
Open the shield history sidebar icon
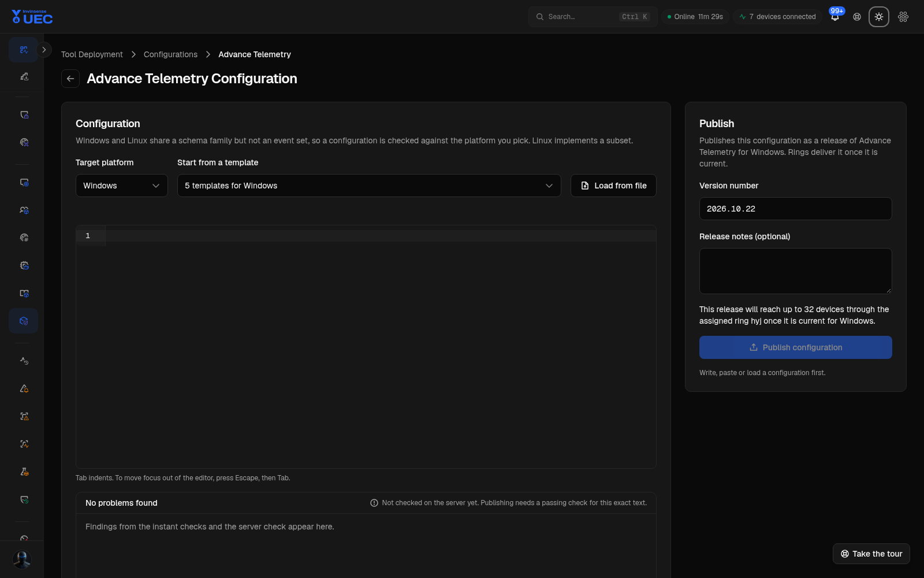[24, 499]
